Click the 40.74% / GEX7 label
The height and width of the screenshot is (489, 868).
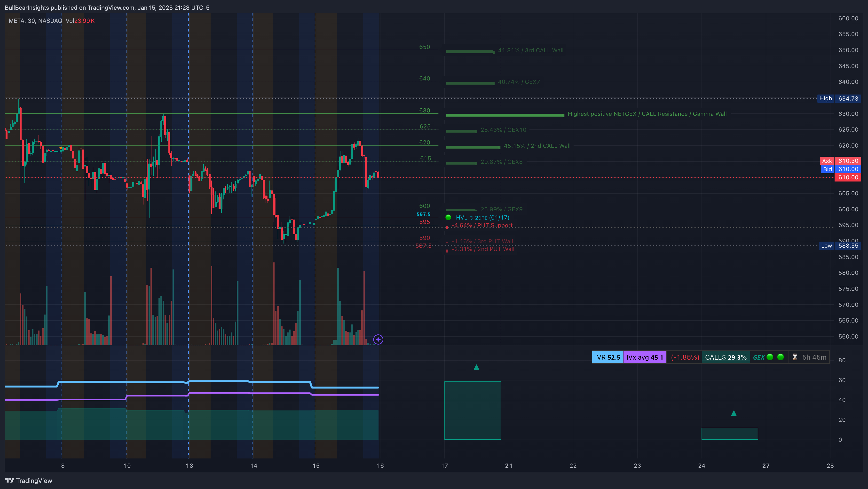[x=519, y=82]
